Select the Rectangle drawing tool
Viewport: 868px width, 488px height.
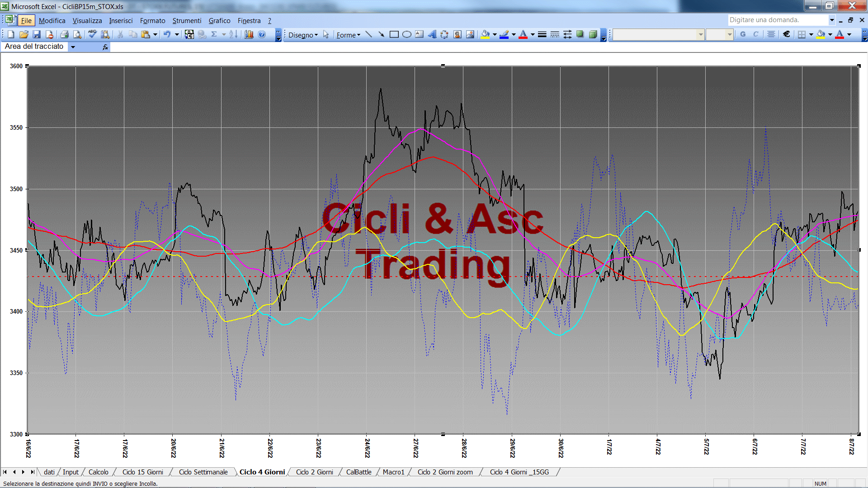394,35
